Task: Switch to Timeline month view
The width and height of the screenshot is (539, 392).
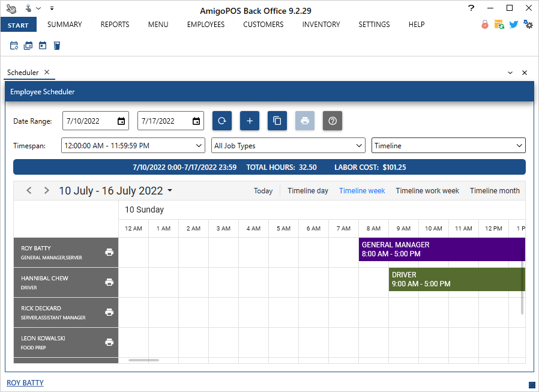Action: (x=495, y=191)
